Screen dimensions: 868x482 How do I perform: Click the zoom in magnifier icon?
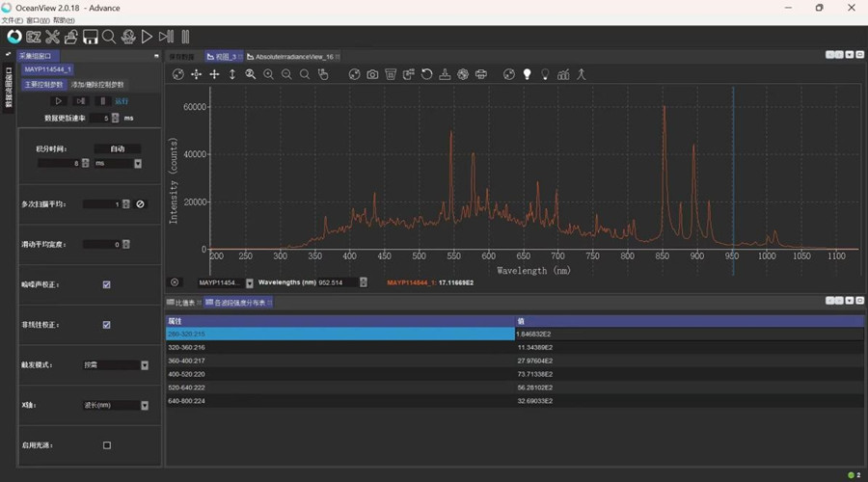pos(268,74)
